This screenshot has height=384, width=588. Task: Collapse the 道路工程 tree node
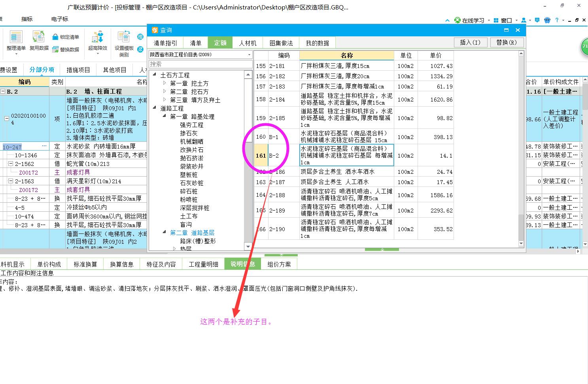pos(155,108)
